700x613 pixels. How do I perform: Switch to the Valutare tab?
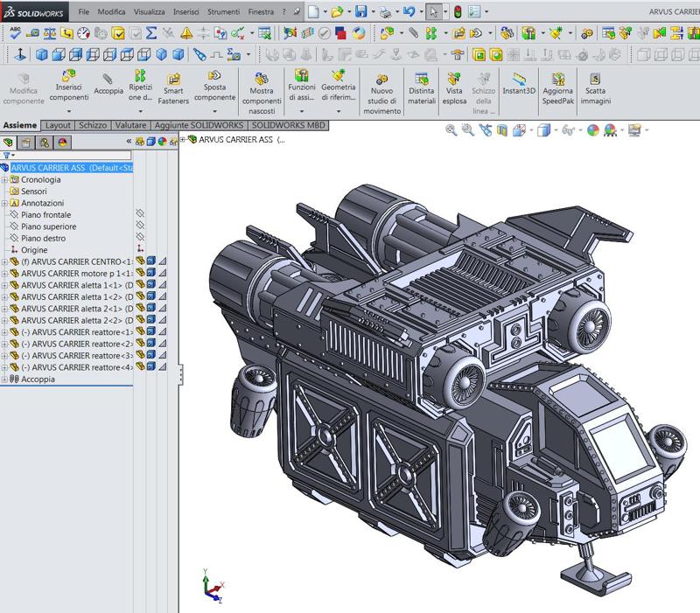tap(129, 125)
